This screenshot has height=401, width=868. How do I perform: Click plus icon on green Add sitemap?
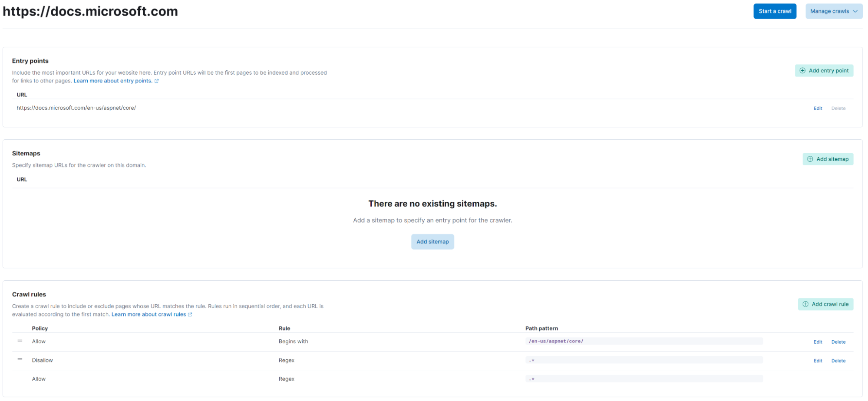810,159
